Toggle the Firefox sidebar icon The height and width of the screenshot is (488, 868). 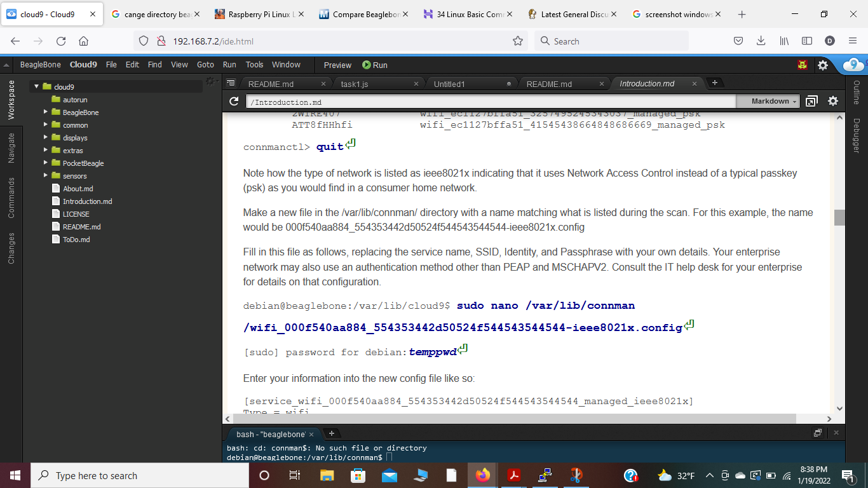tap(807, 41)
